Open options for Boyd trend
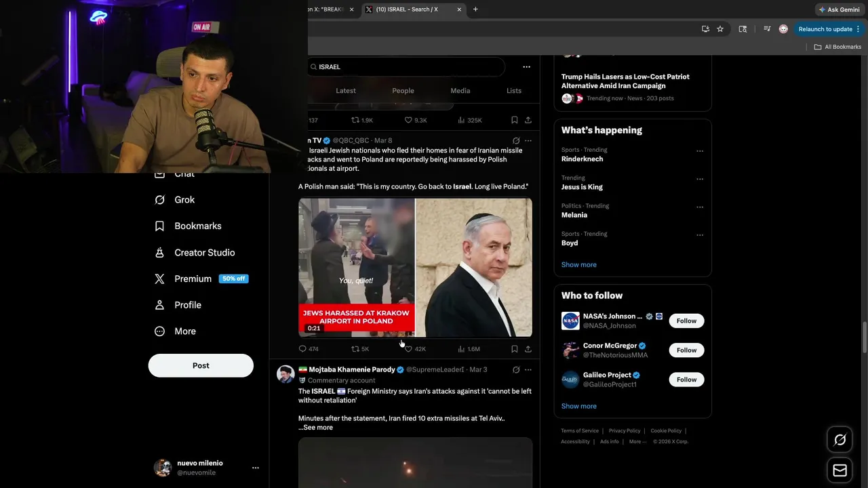The width and height of the screenshot is (868, 488). click(700, 235)
